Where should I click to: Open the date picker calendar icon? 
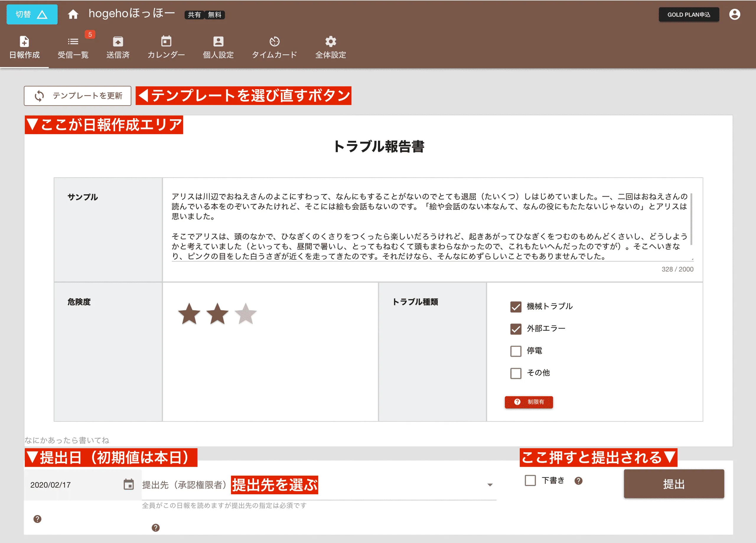(x=128, y=484)
